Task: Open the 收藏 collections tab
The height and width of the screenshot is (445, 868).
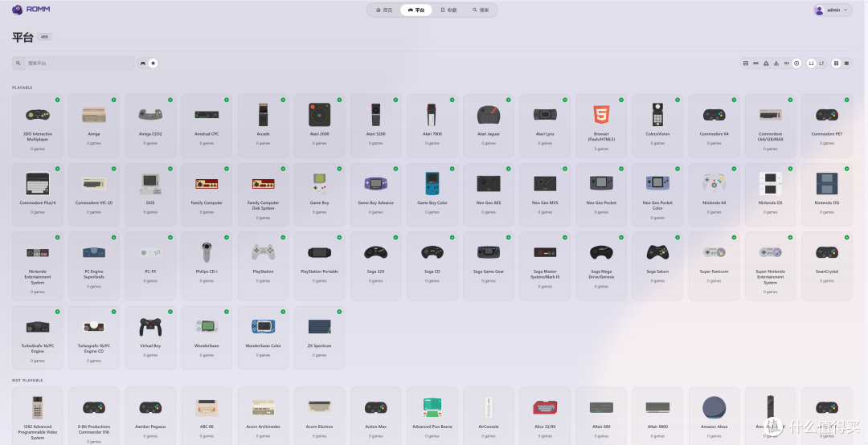Action: coord(448,10)
